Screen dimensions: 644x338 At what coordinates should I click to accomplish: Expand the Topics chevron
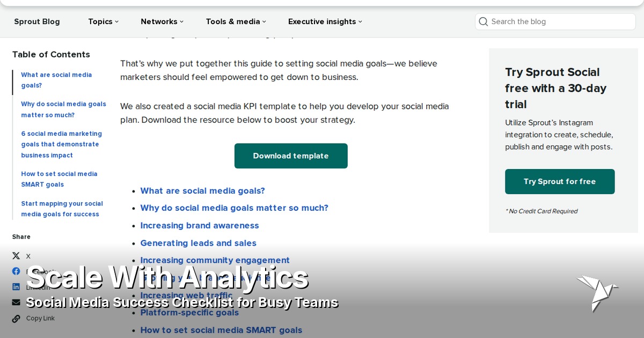tap(117, 21)
